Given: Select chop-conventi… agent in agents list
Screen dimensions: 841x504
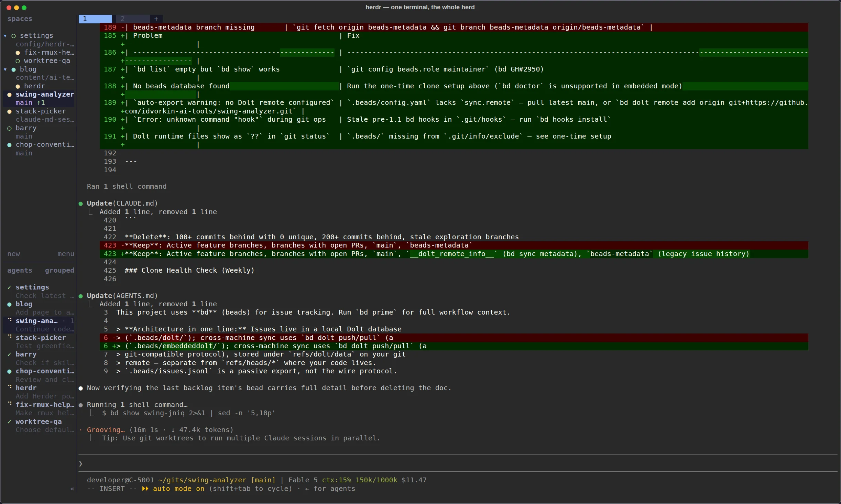Looking at the screenshot, I should tap(45, 371).
